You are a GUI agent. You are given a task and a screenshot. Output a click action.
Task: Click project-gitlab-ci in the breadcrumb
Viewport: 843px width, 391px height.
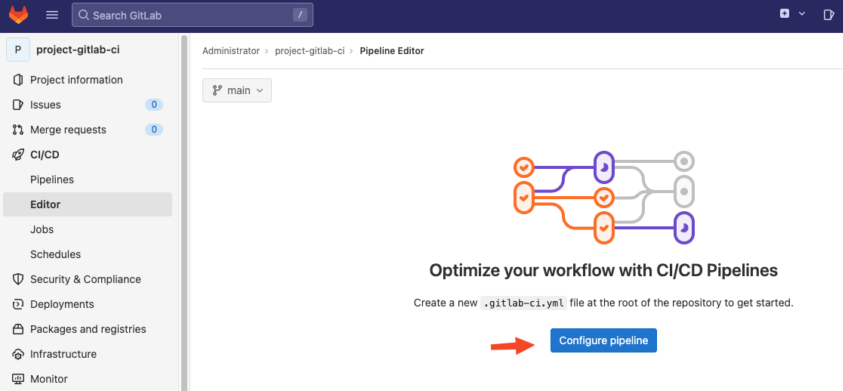310,51
